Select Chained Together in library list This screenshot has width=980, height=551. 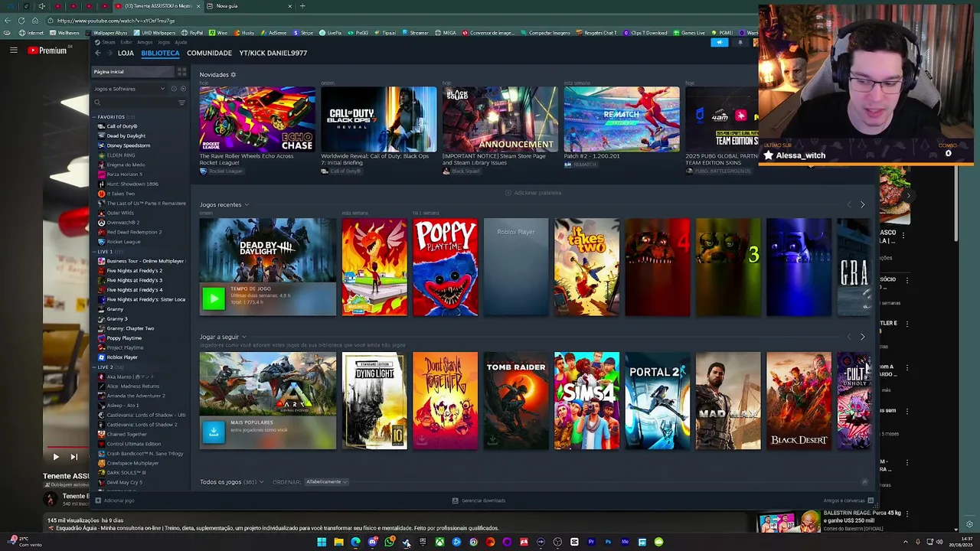click(126, 434)
